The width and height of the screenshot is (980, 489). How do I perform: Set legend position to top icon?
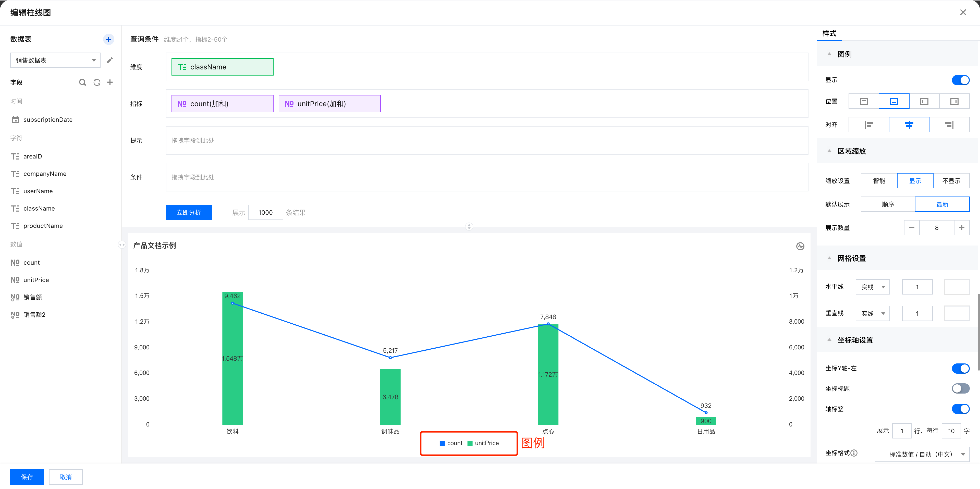[x=864, y=101]
